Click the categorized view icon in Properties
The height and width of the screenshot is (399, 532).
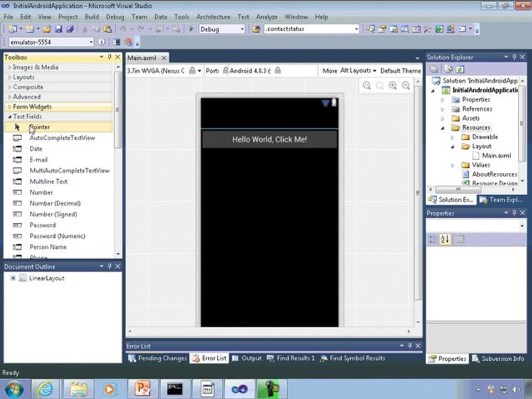(x=433, y=239)
